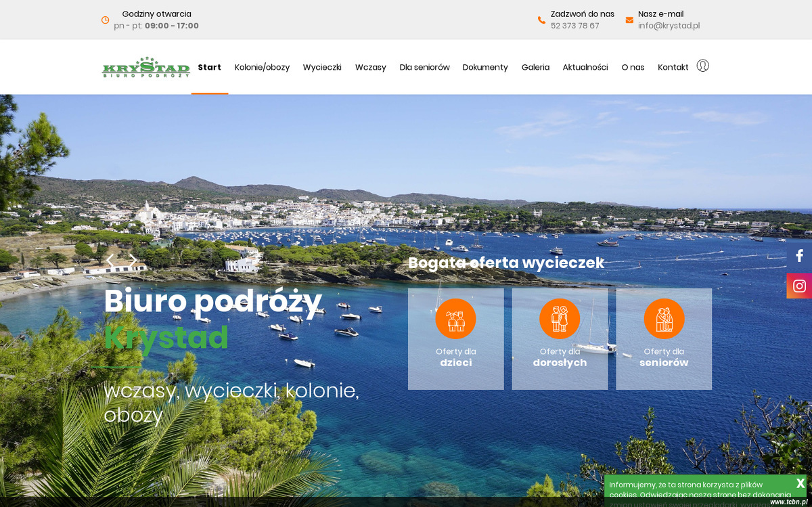
Task: Click the children offers circle icon
Action: tap(455, 319)
